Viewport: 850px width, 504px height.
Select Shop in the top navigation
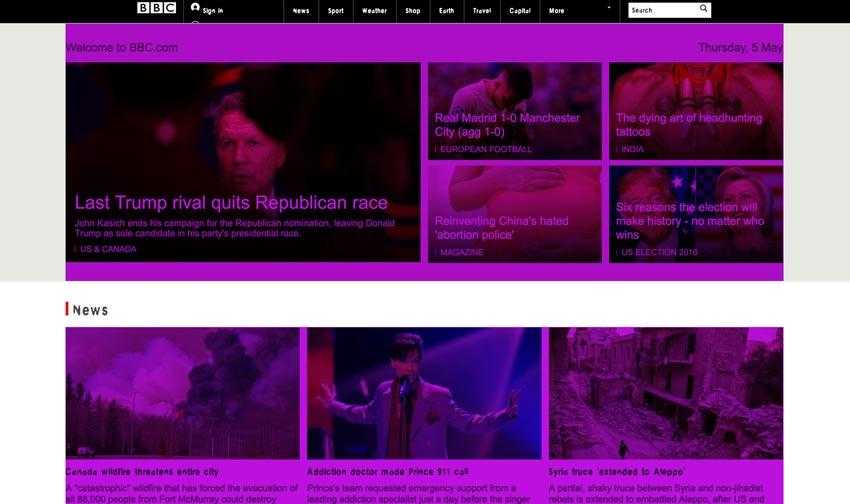click(412, 11)
